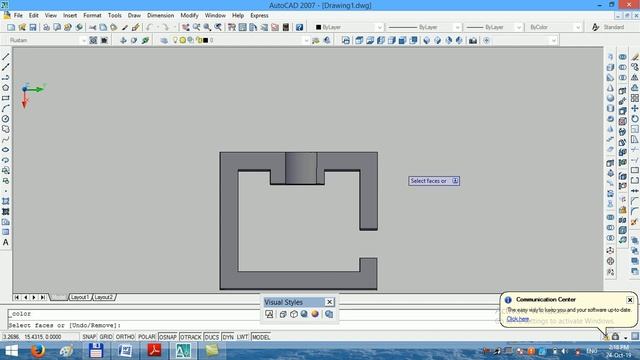The width and height of the screenshot is (640, 360).
Task: Select the Line draw tool
Action: coord(6,57)
